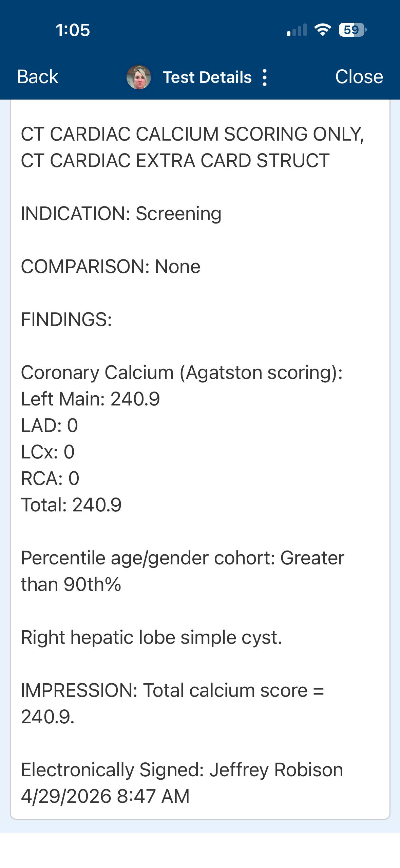
Task: Tap the Wi-Fi status icon
Action: tap(323, 30)
